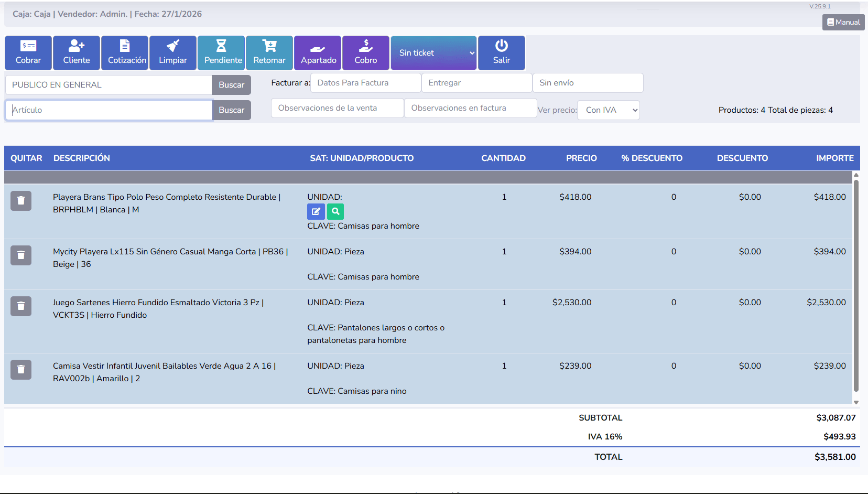Click the Cobro hand-money icon

366,46
